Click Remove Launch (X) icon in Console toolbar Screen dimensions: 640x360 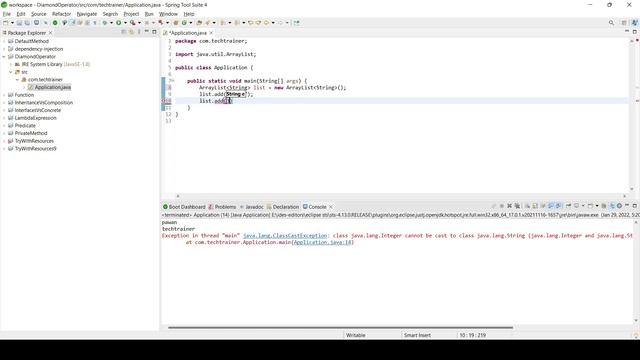click(x=509, y=206)
